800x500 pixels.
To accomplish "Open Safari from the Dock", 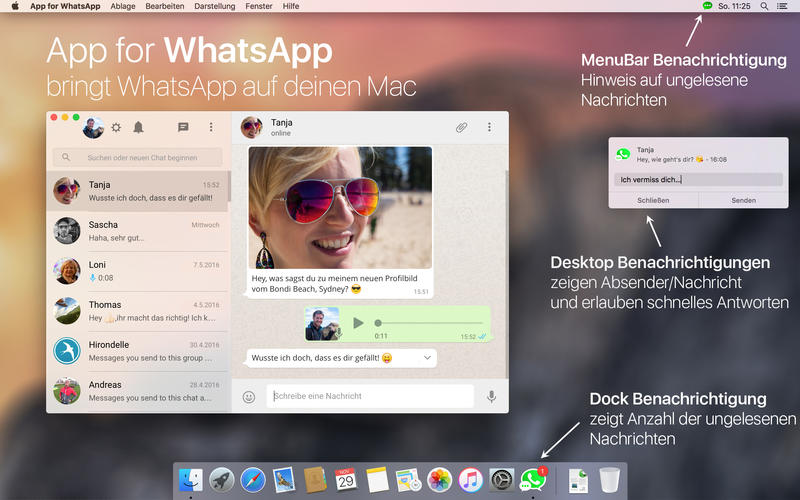I will click(253, 480).
